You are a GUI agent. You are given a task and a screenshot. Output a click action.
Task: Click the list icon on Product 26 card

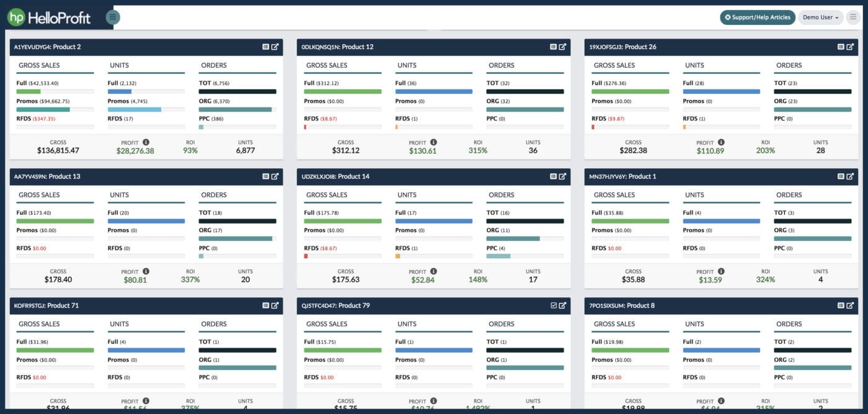[841, 47]
